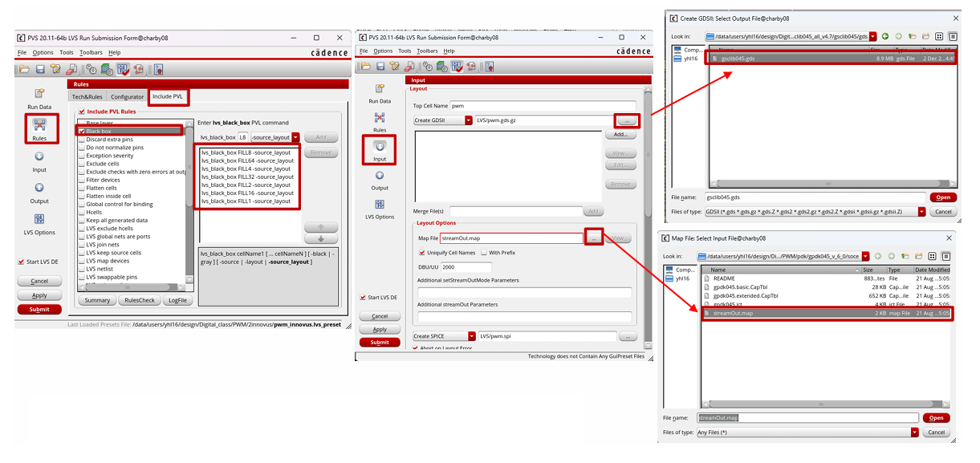Check Exception severity rule
Screen dimensions: 980x463
[81, 156]
